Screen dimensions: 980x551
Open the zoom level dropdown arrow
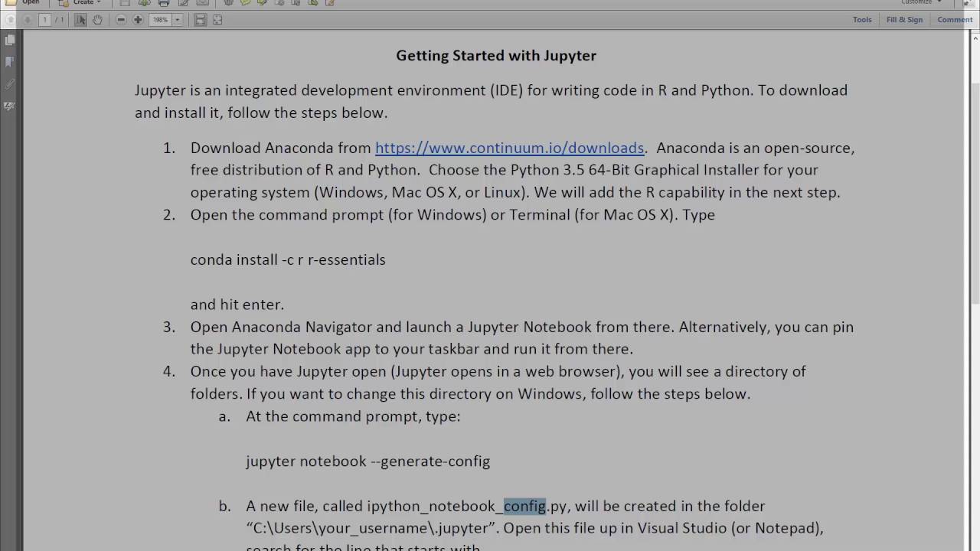[x=178, y=20]
